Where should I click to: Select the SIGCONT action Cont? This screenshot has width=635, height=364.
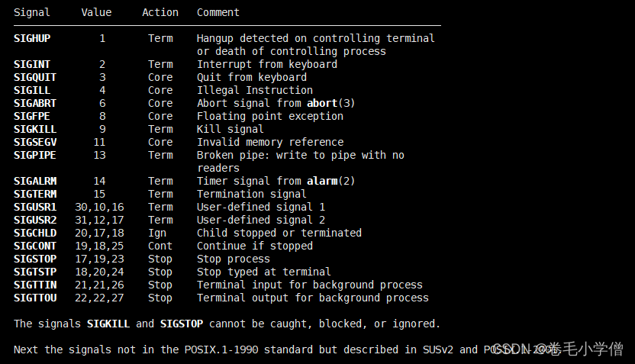(160, 246)
